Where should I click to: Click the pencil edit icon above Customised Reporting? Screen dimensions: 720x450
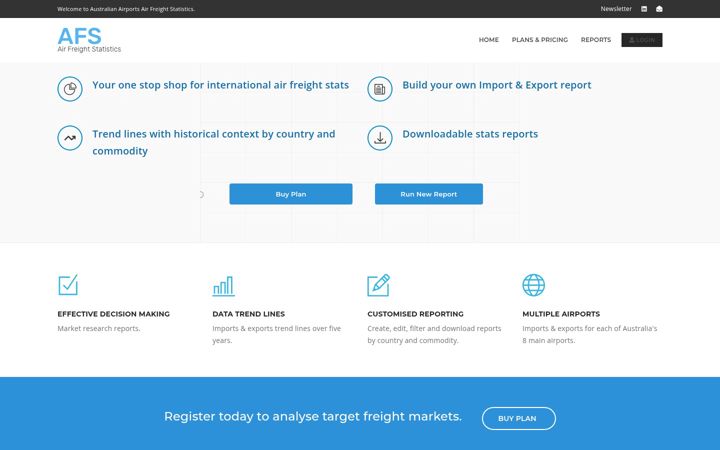point(379,285)
